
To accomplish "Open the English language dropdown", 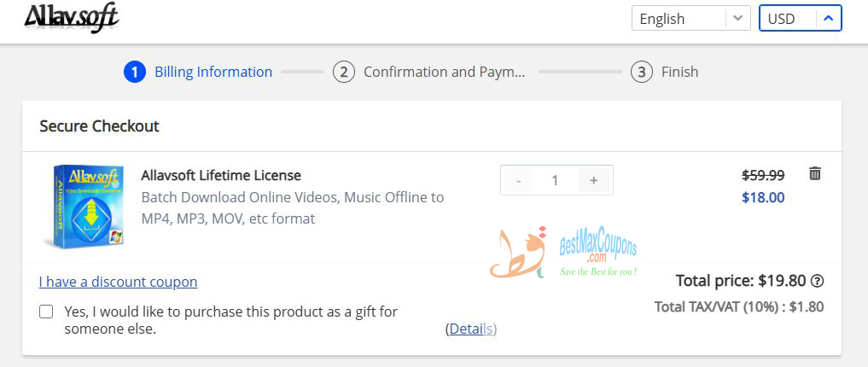I will click(x=690, y=18).
